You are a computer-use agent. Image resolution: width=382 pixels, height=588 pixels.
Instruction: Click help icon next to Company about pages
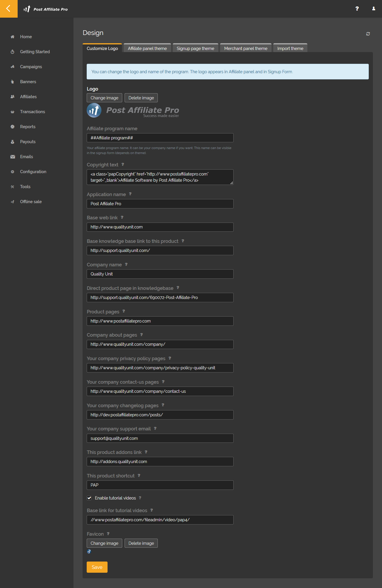[x=141, y=335]
